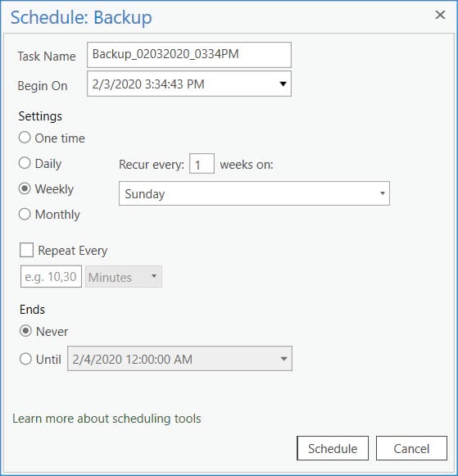Click the Schedule button
458x476 pixels.
tap(333, 448)
